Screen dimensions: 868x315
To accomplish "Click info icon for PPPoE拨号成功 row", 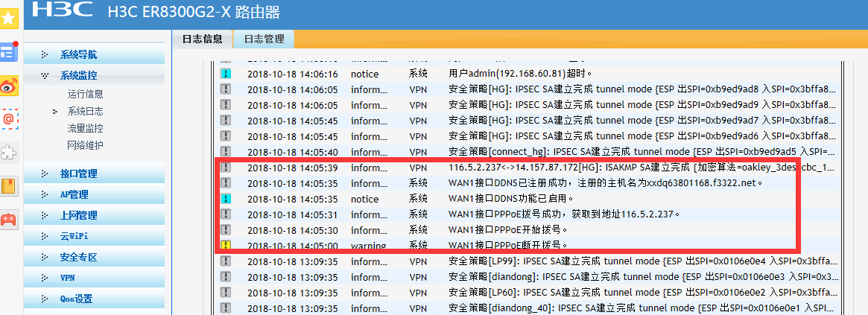I will tap(225, 214).
